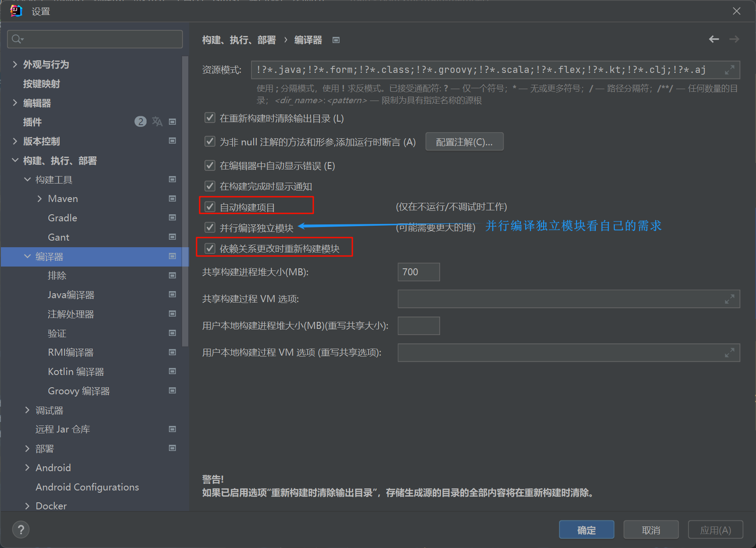Expand the 资源模式 field with its expand icon
The image size is (756, 548).
pos(730,70)
